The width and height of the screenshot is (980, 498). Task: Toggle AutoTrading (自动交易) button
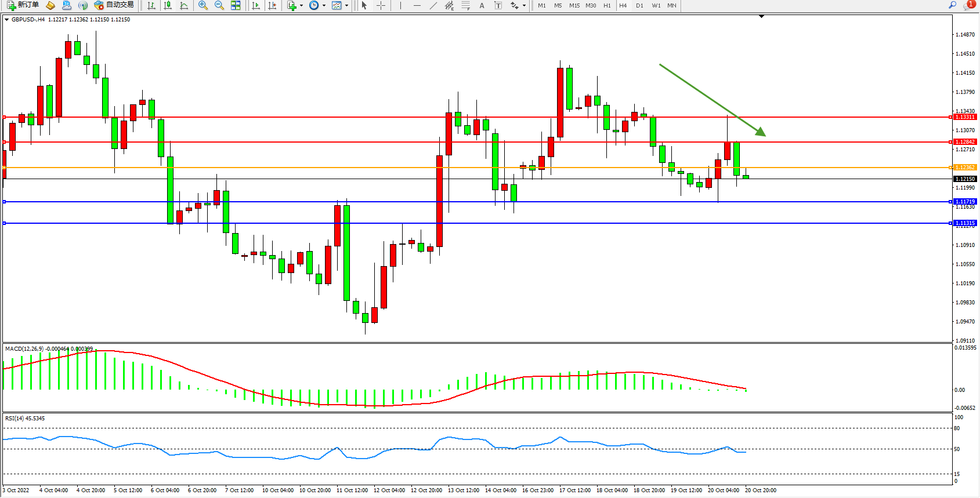tap(114, 5)
